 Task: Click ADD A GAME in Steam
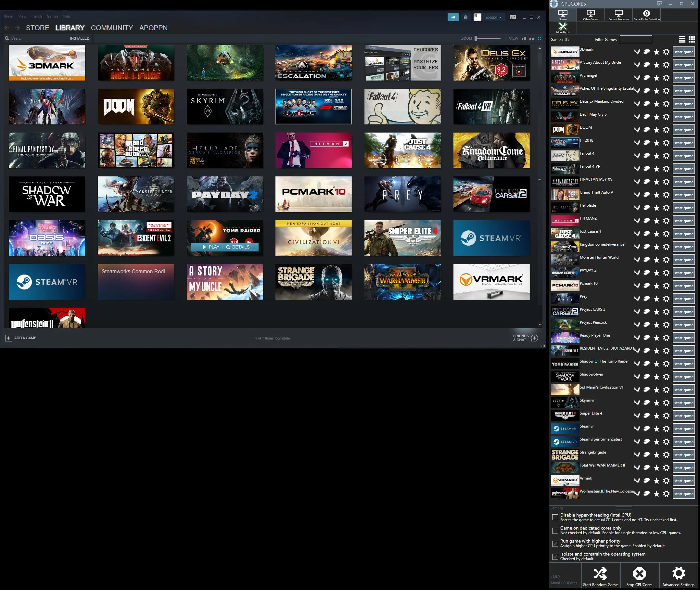coord(21,338)
